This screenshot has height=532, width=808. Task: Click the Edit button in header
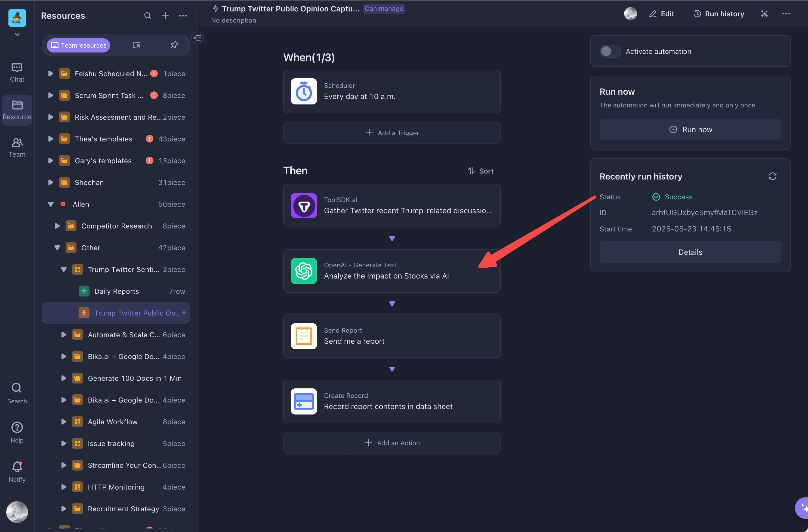click(x=662, y=14)
